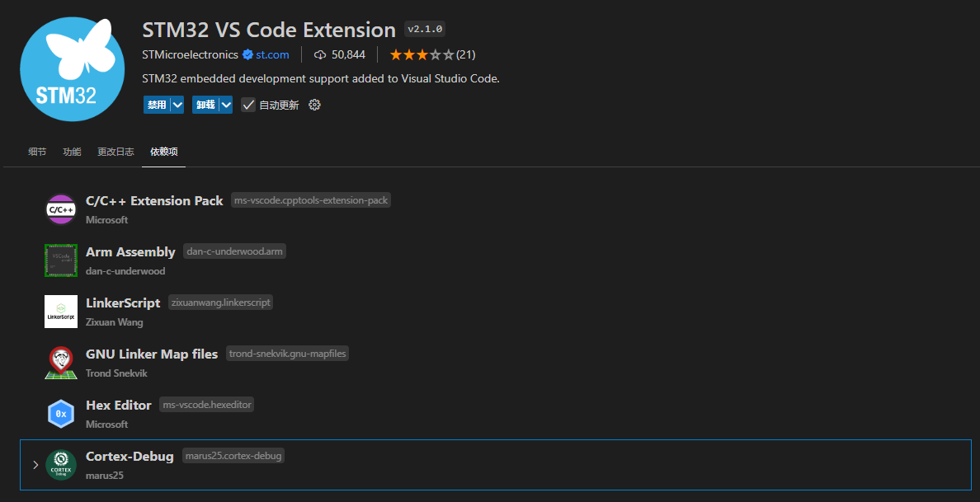Click the Trond Snekvik publisher label

116,374
